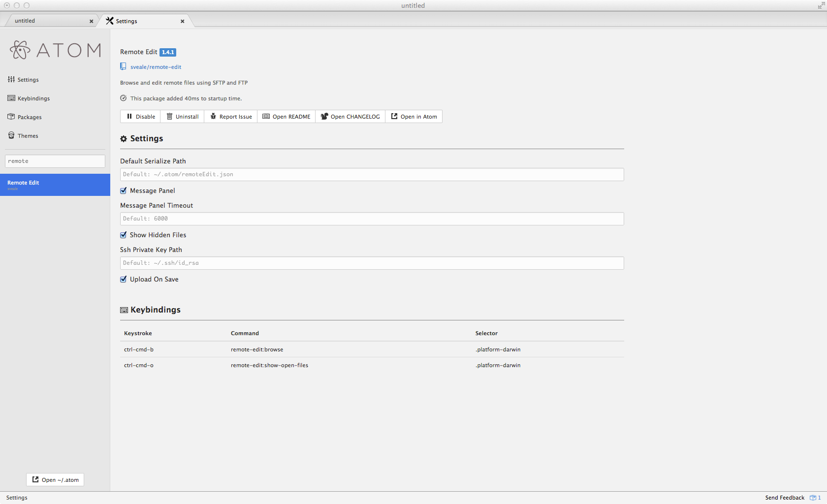Screen dimensions: 827x504
Task: Open the package CHANGELOG
Action: tap(350, 117)
